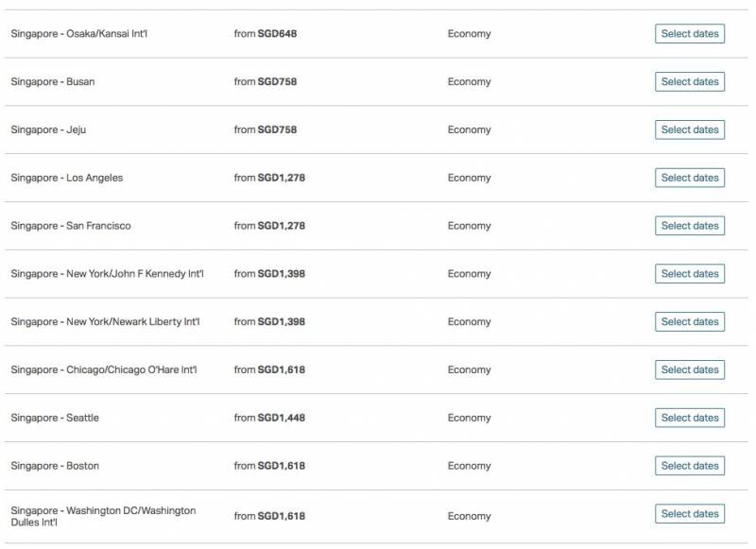Choose dates for the Singapore - Busan route
This screenshot has width=756, height=549.
click(690, 82)
